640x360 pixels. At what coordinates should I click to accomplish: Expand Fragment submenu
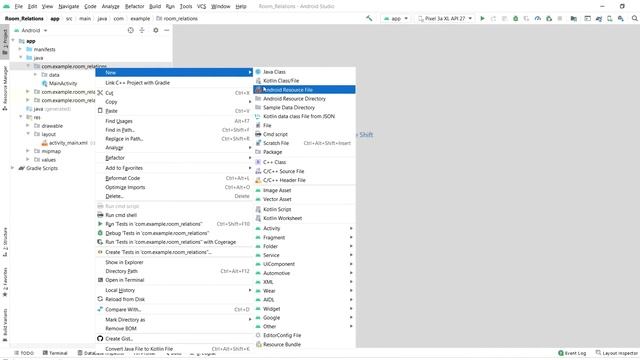[x=304, y=237]
